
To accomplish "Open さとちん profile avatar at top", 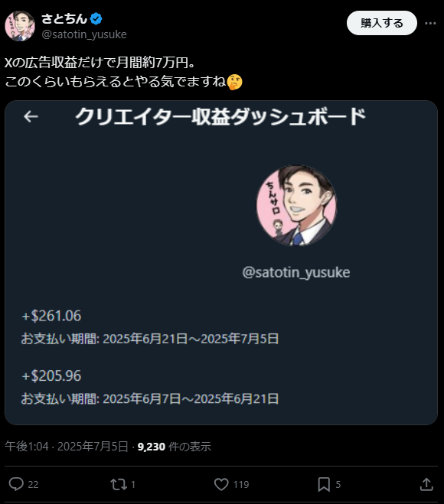I will [x=20, y=26].
